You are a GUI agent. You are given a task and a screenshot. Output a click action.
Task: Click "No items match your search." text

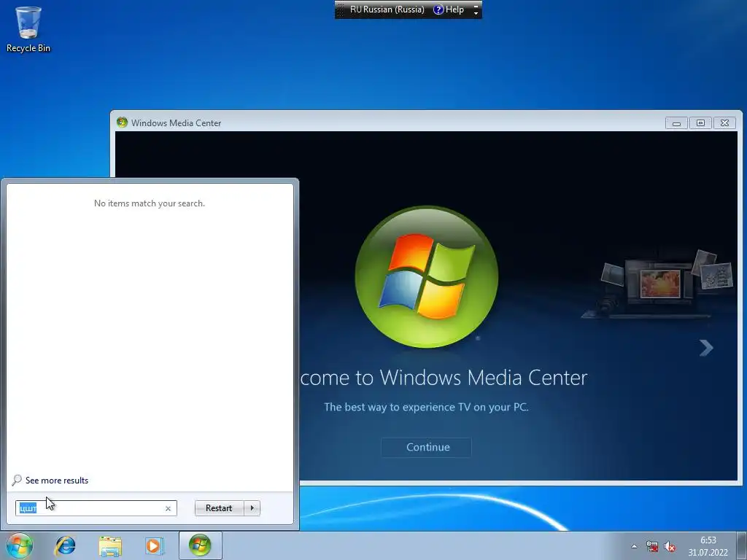pos(150,203)
